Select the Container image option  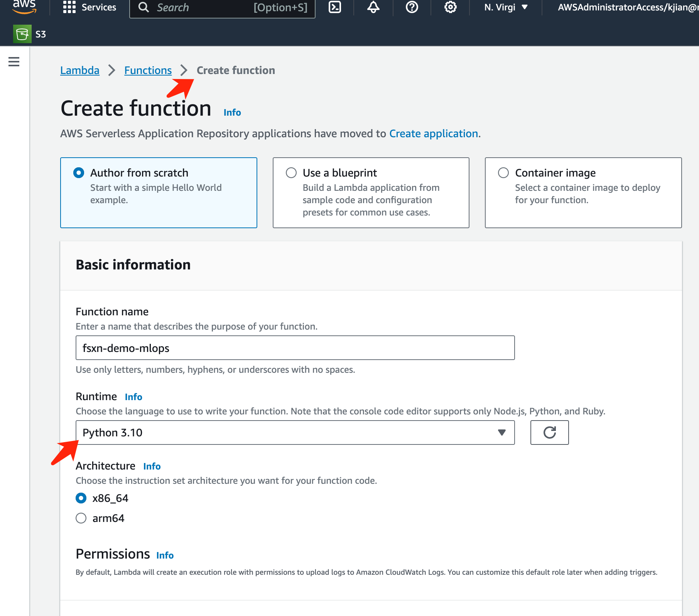coord(503,173)
